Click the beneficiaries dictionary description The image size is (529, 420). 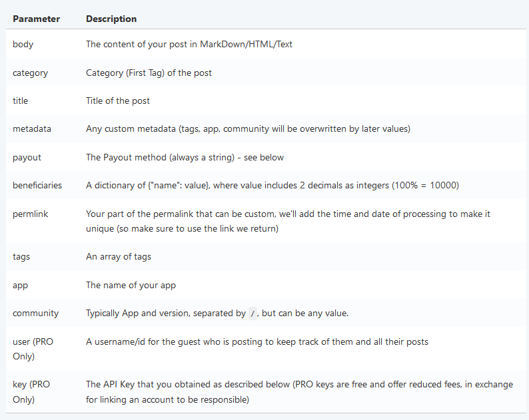pyautogui.click(x=272, y=186)
